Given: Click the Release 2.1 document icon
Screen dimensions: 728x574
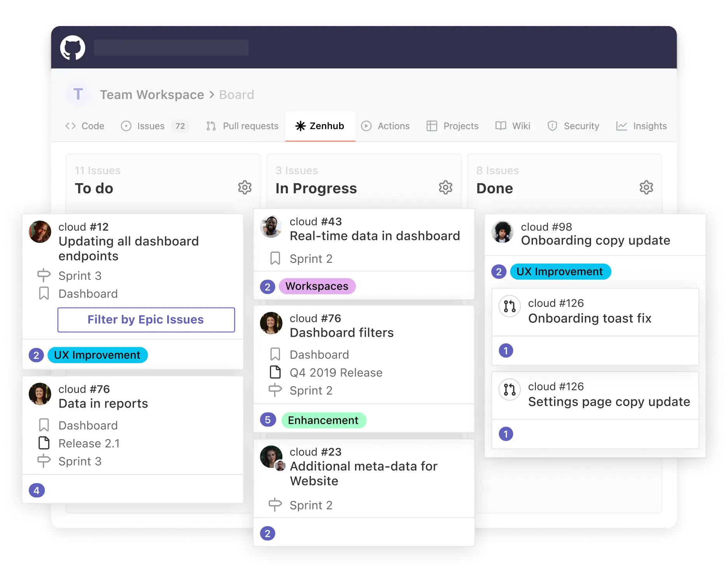Looking at the screenshot, I should click(44, 443).
